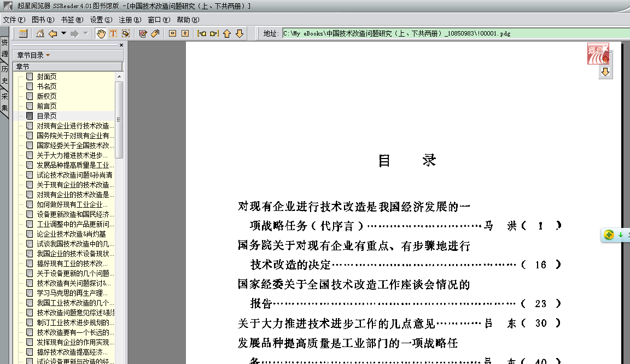
Task: Toggle the chapter panel layout icon
Action: pos(23,34)
